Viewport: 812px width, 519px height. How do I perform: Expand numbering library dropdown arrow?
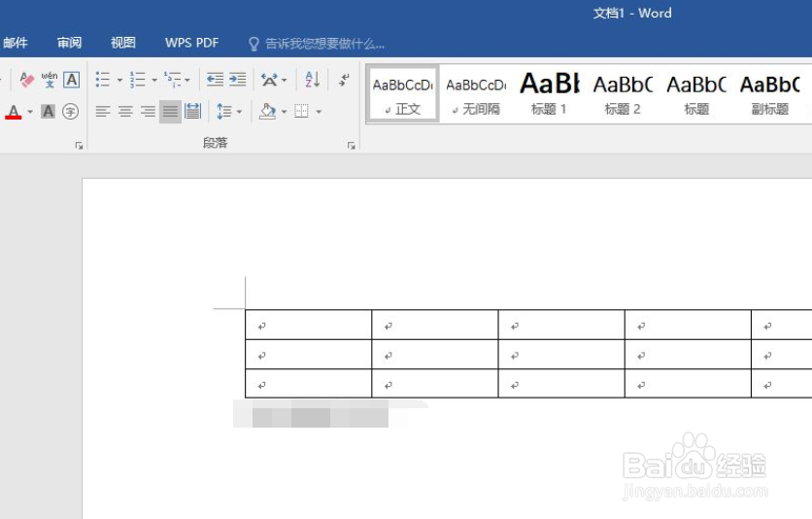(154, 81)
